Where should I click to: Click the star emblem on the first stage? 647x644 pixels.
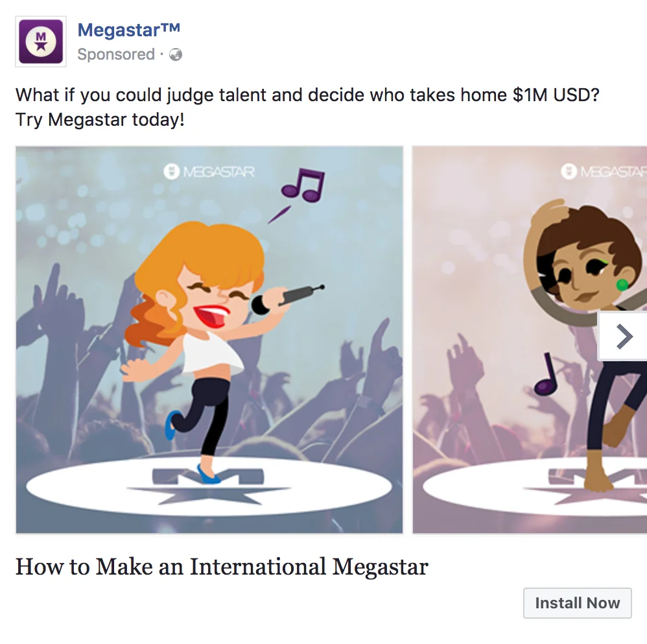pos(208,486)
